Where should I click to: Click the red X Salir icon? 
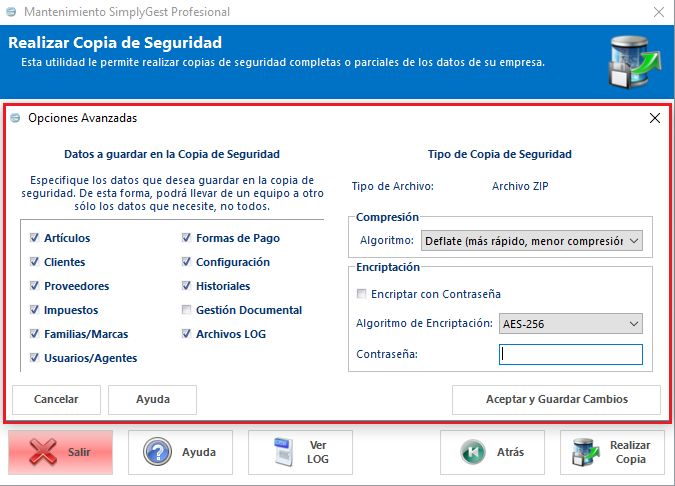[43, 452]
